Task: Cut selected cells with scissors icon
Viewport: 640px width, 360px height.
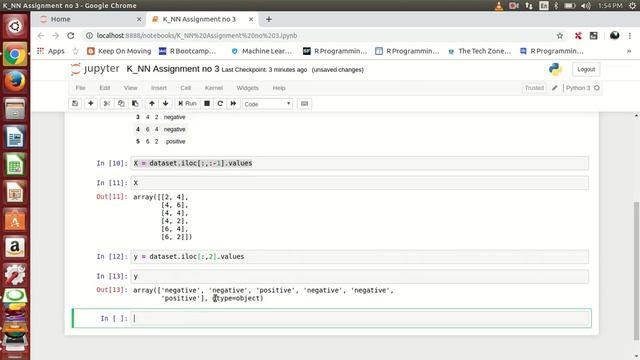Action: click(107, 104)
